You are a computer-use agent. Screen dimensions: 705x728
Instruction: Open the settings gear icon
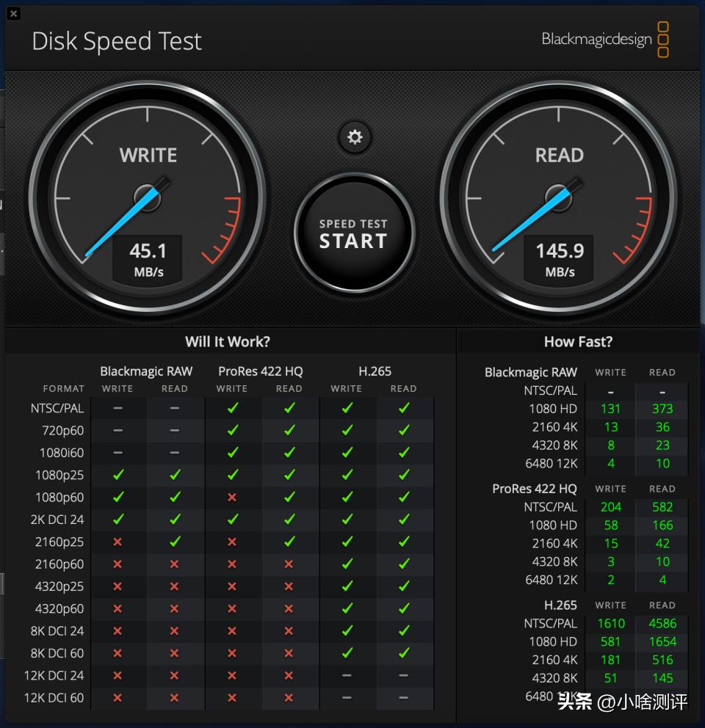355,137
